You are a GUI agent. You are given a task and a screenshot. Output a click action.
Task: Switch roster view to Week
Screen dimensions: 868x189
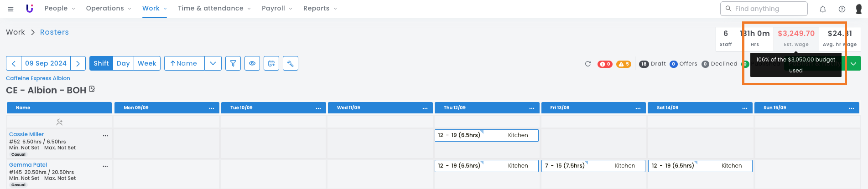click(147, 63)
